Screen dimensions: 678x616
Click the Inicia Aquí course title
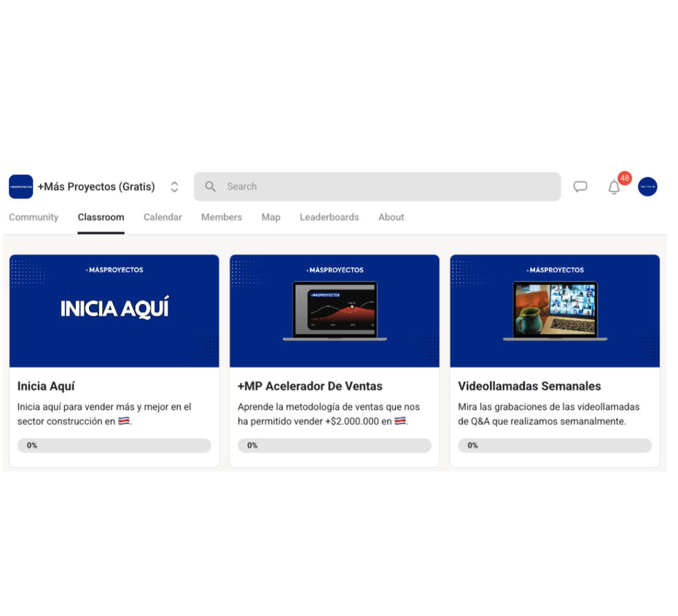46,386
